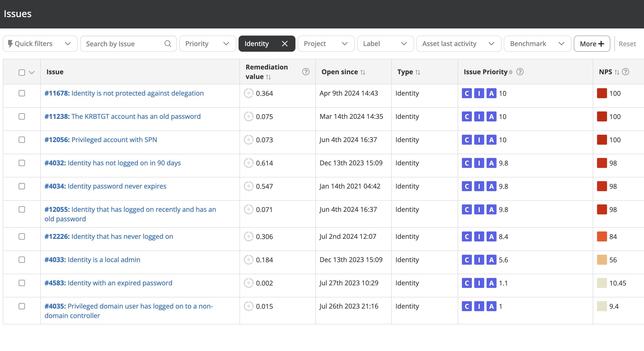644x351 pixels.
Task: Remove the Identity filter with X
Action: coord(285,44)
